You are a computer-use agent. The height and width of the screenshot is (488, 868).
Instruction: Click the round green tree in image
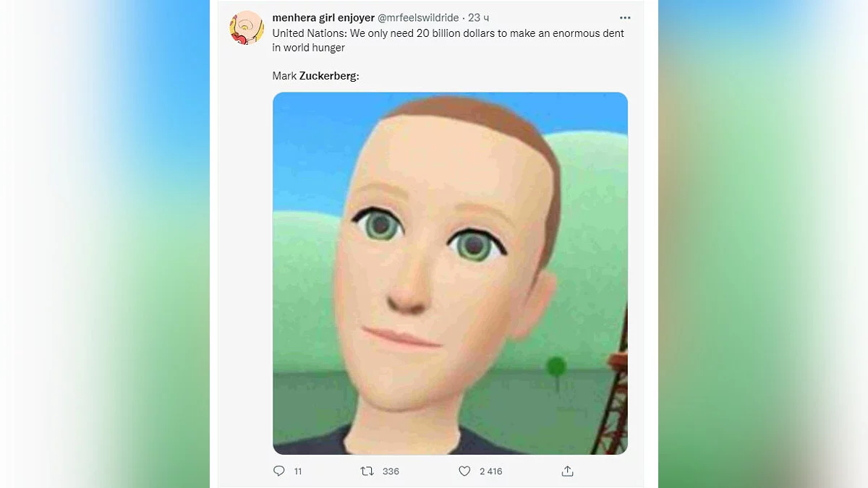tap(556, 367)
